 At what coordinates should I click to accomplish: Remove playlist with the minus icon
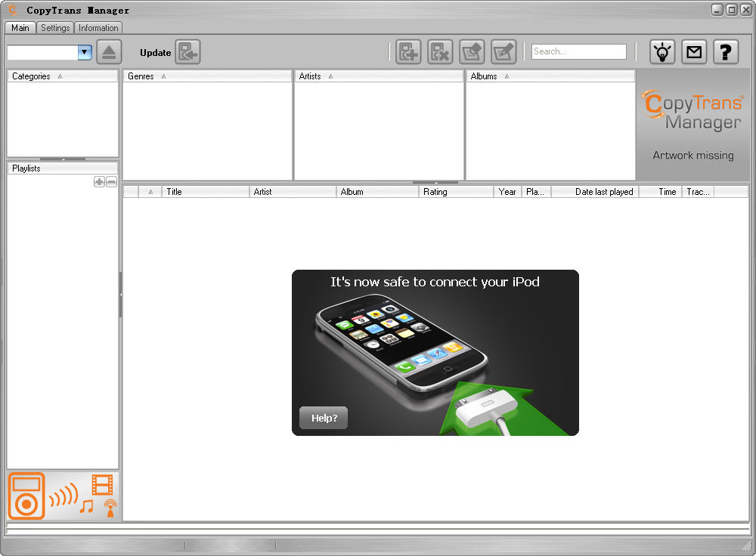coord(111,181)
